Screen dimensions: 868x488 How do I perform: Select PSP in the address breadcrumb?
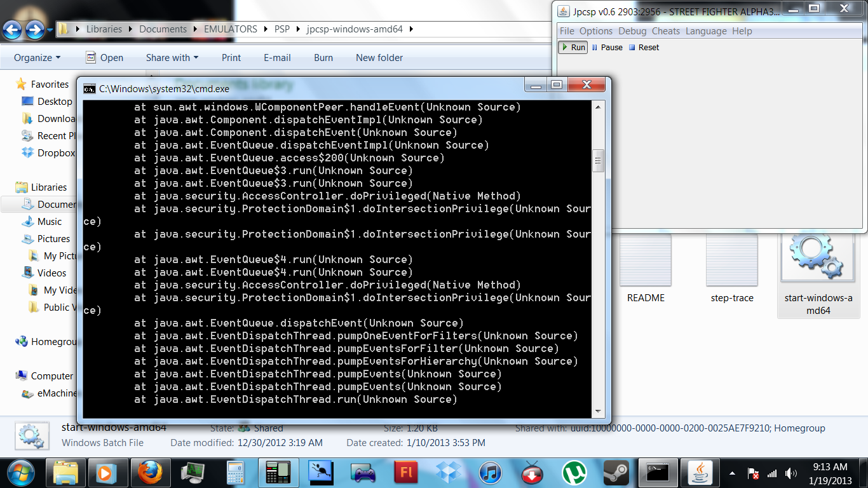tap(282, 29)
